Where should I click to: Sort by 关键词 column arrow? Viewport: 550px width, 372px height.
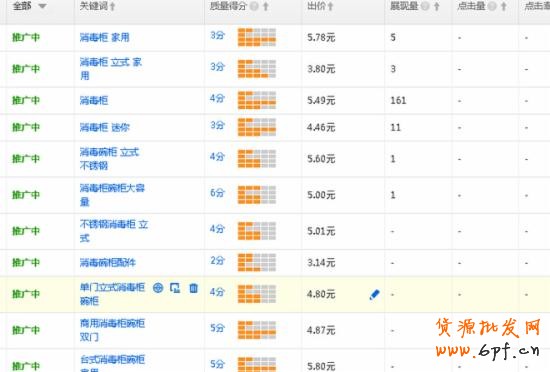click(113, 6)
